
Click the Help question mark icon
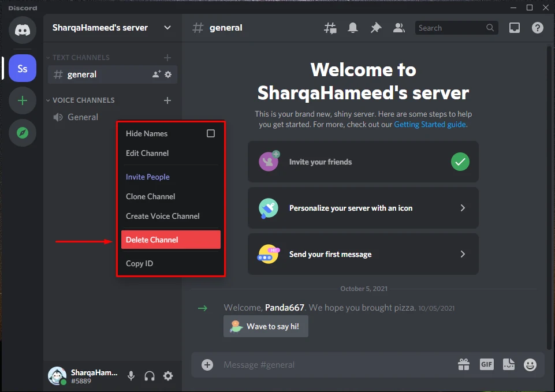537,28
